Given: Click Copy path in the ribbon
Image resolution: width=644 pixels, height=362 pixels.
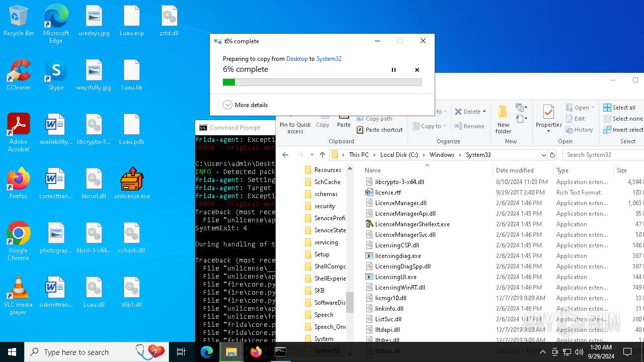Looking at the screenshot, I should click(x=375, y=119).
